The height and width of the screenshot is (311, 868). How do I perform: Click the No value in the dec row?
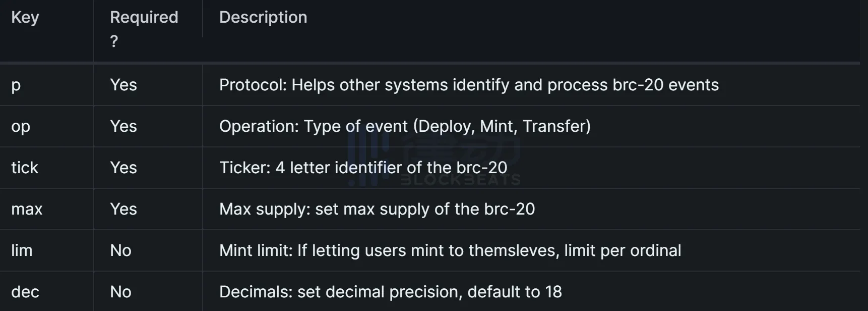tap(120, 292)
